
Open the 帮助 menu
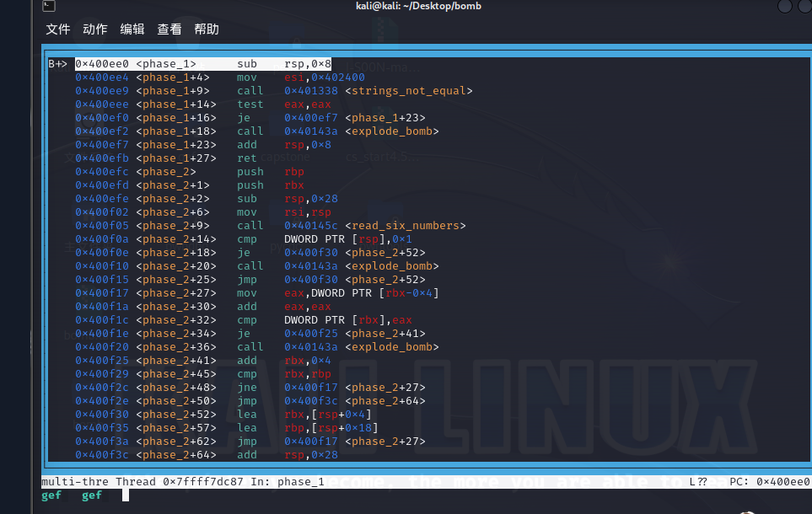(x=207, y=29)
